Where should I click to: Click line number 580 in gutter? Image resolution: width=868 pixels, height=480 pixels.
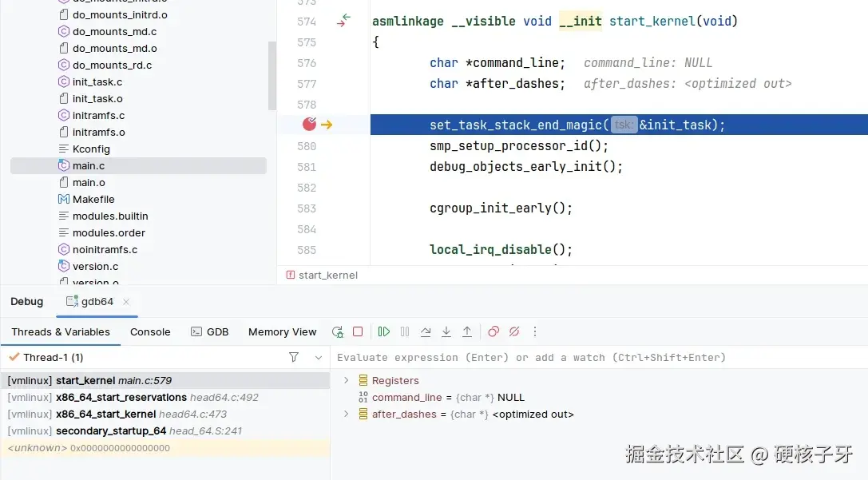click(x=307, y=146)
